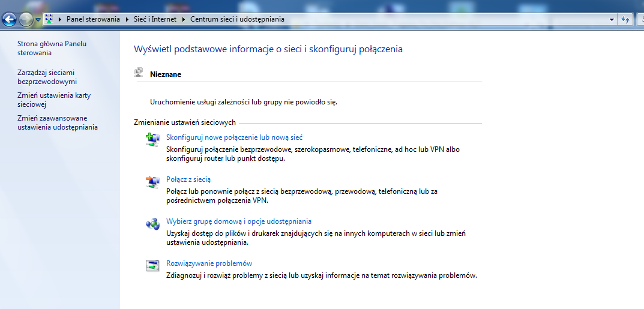
Task: Click the Forward navigation arrow button
Action: [x=26, y=19]
